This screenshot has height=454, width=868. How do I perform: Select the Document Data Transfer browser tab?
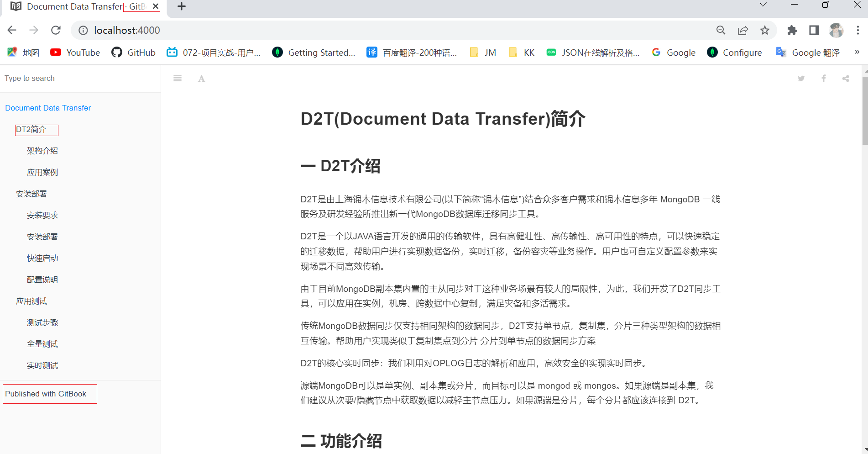pyautogui.click(x=84, y=6)
